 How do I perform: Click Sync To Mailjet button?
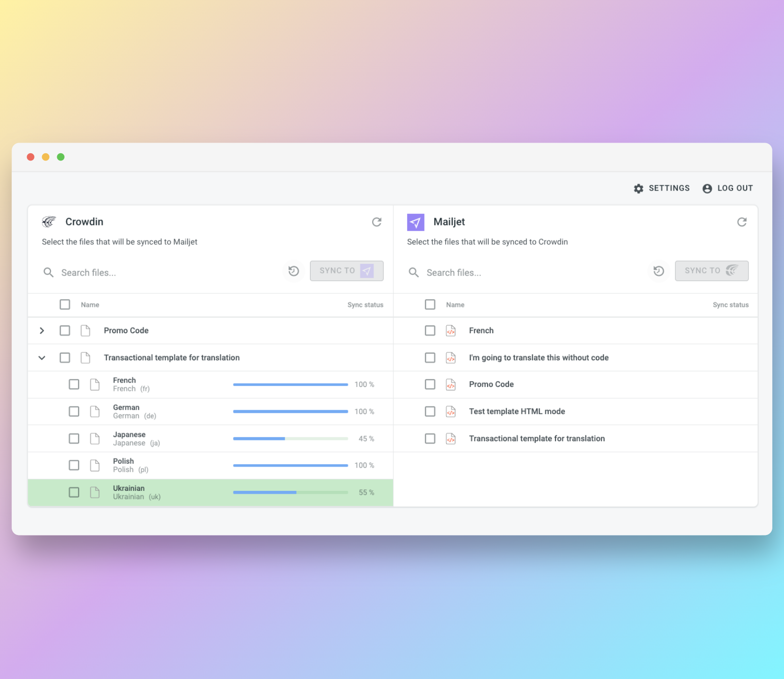346,271
